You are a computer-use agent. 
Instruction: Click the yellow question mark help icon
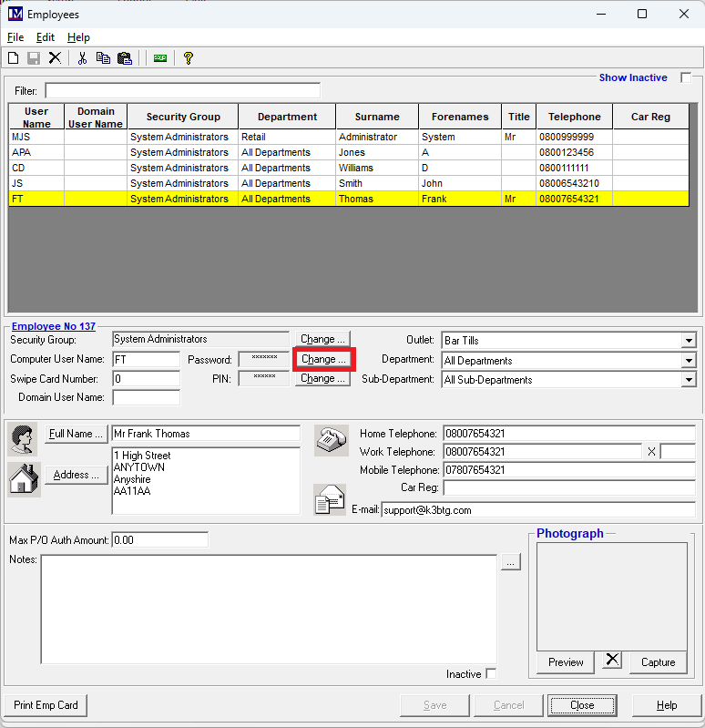pos(189,58)
